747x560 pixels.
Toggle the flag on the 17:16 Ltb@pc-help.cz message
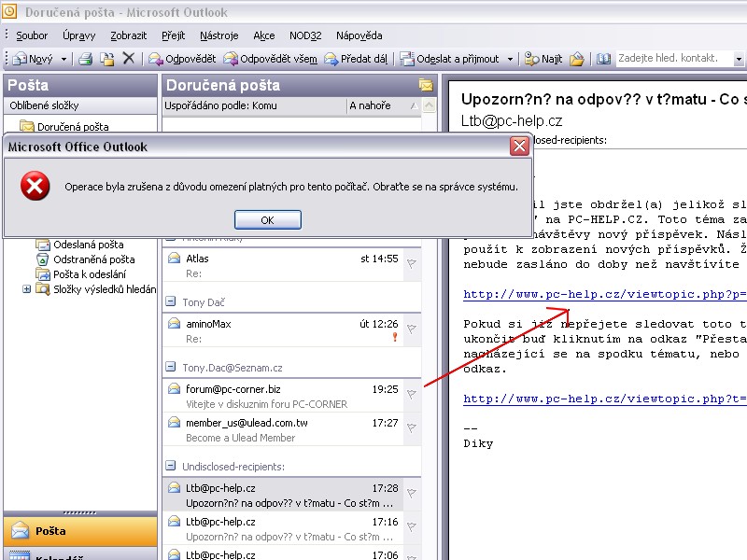412,526
